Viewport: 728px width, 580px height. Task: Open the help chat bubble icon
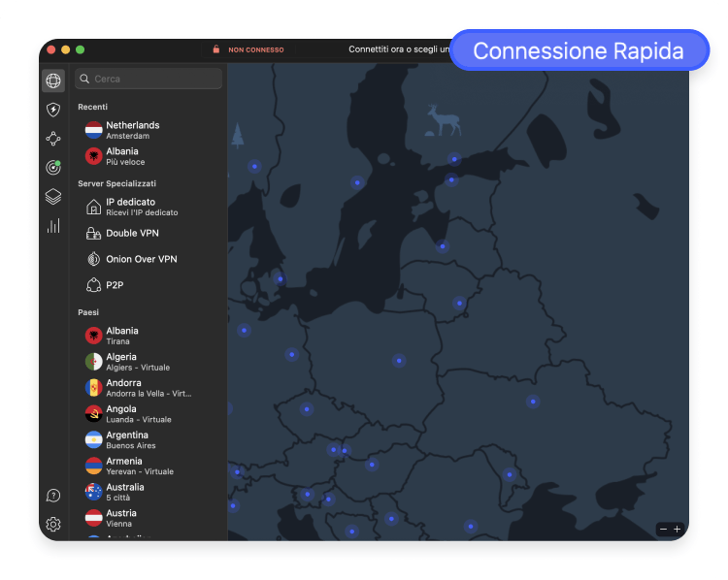pos(53,496)
